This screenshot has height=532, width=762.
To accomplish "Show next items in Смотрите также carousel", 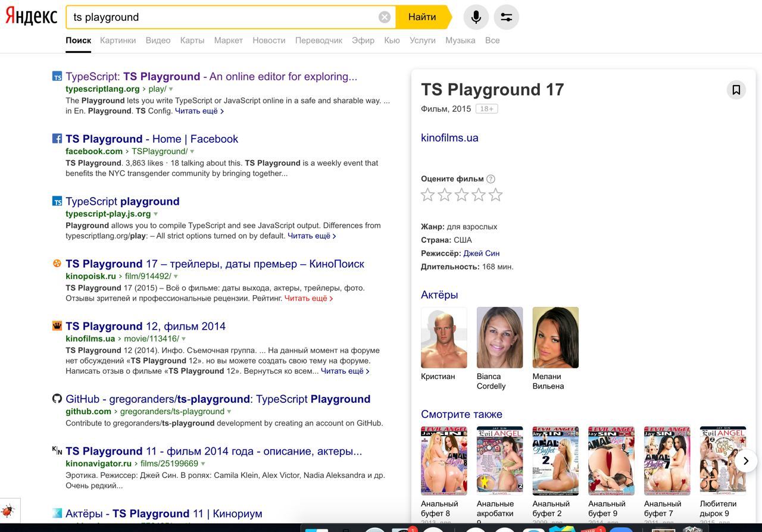I will (745, 461).
